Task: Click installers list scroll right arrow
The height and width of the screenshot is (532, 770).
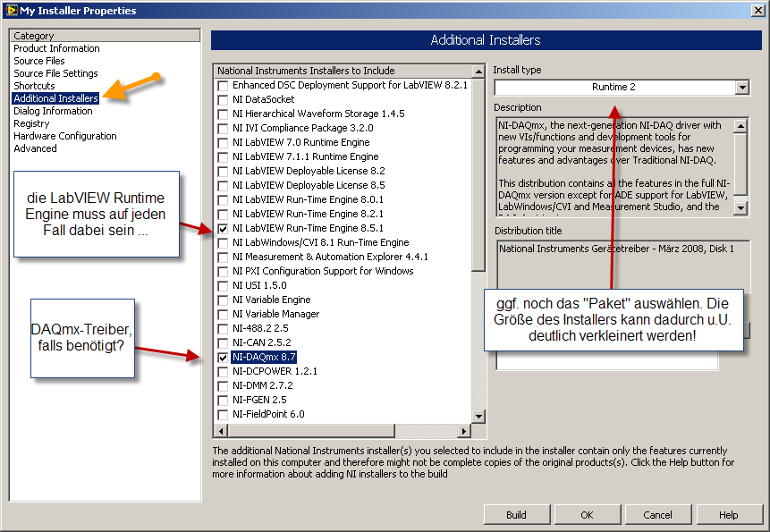Action: [x=464, y=431]
